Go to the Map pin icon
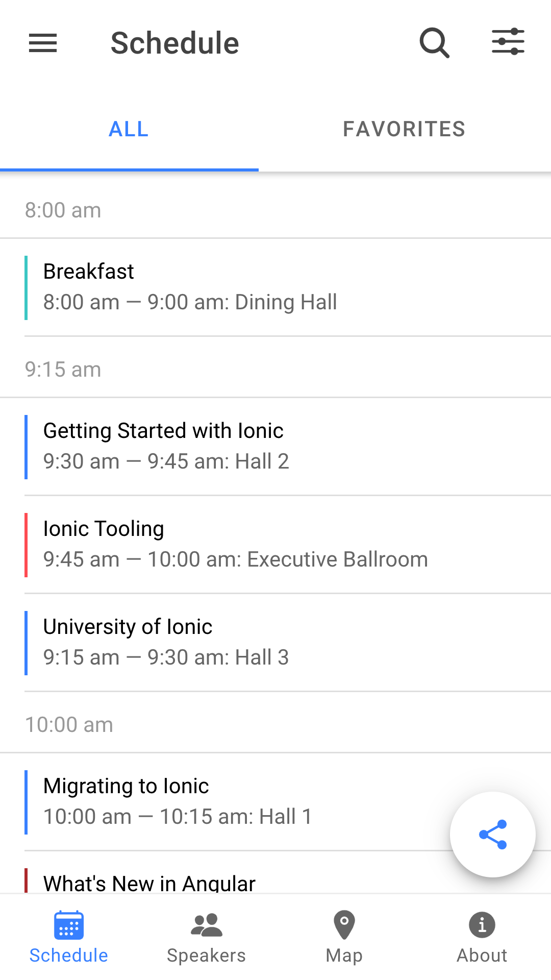This screenshot has height=980, width=551. 344,925
